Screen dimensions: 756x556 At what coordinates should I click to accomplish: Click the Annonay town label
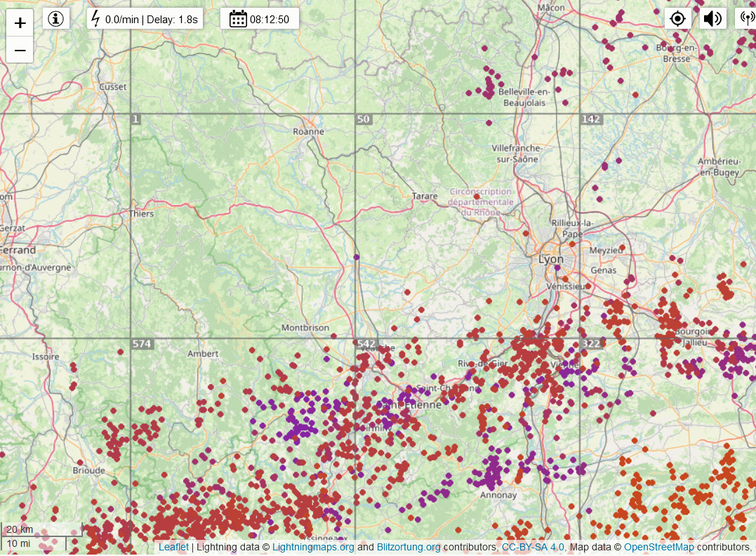tap(498, 495)
